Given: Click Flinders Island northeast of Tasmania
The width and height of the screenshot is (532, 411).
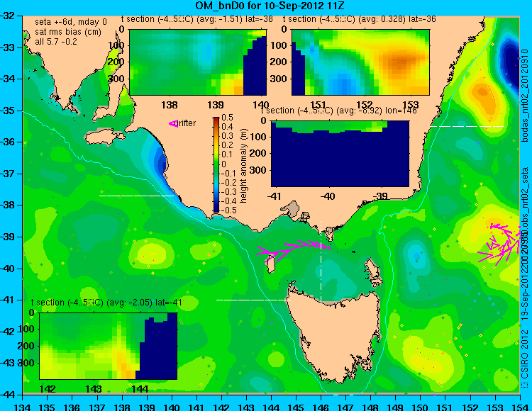Looking at the screenshot, I should 374,268.
